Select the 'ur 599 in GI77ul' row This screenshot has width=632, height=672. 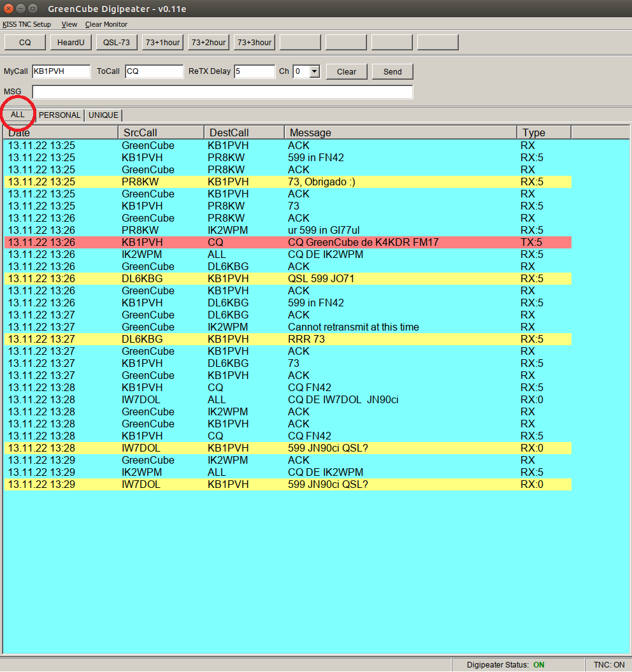click(x=288, y=230)
